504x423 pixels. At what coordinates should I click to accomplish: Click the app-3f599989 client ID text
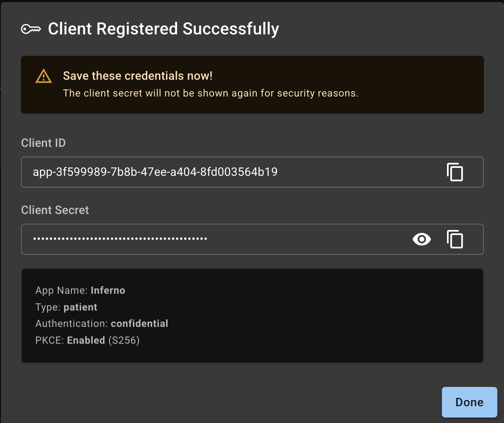pos(155,172)
